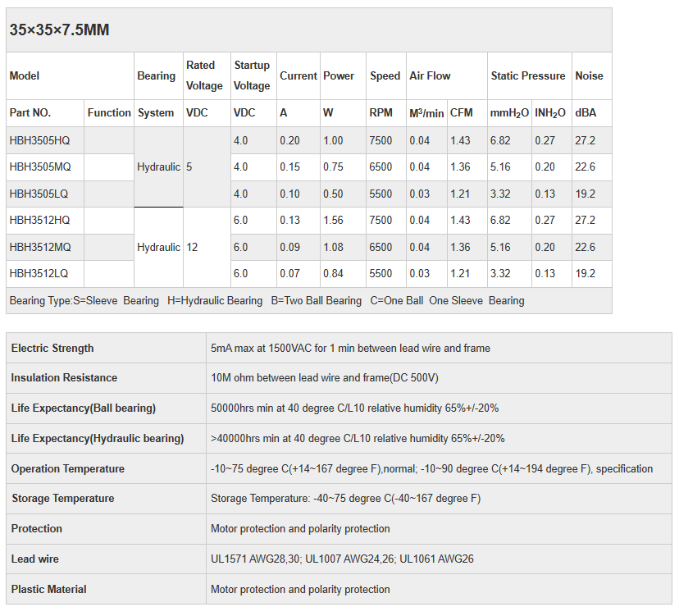This screenshot has height=616, width=679.
Task: Click the HBH3512MQ part number
Action: click(40, 247)
